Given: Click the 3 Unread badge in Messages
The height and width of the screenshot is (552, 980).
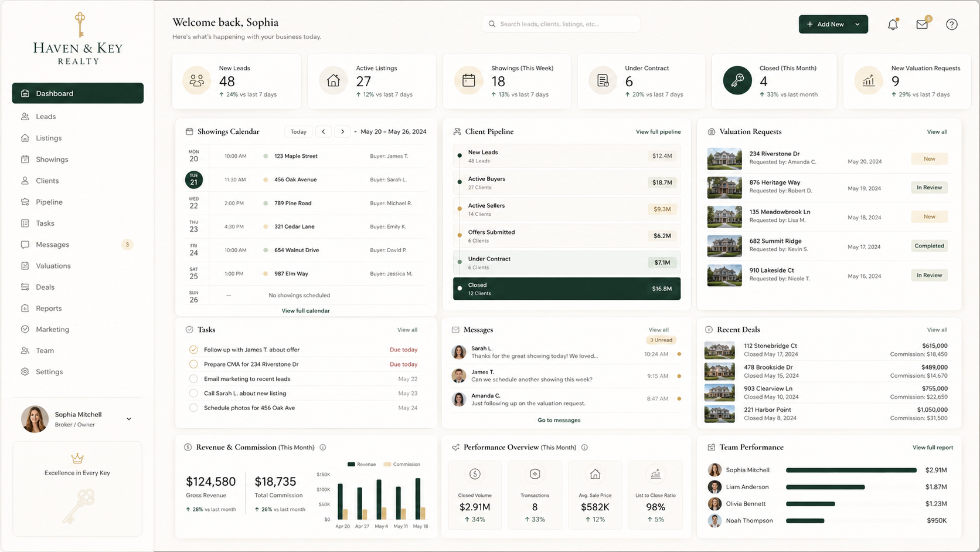Looking at the screenshot, I should coord(661,340).
